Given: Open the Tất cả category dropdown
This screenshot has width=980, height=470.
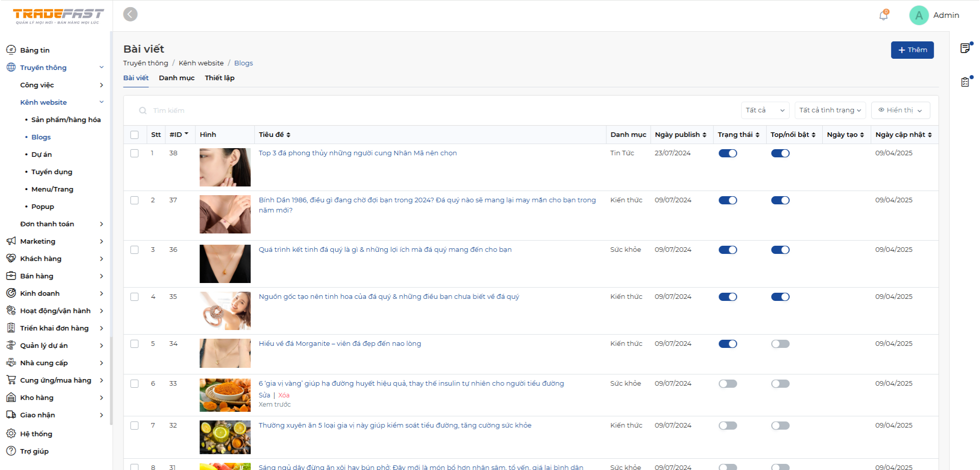Looking at the screenshot, I should point(765,110).
